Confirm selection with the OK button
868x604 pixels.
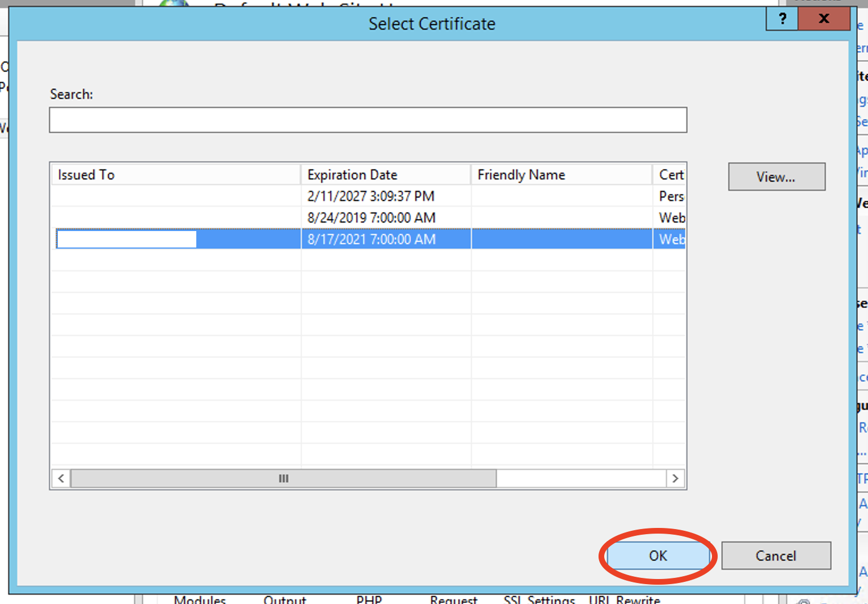pos(658,556)
